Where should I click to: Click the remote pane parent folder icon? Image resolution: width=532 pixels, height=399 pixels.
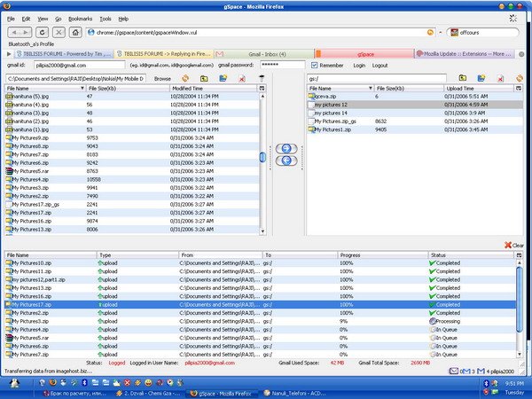[x=463, y=78]
